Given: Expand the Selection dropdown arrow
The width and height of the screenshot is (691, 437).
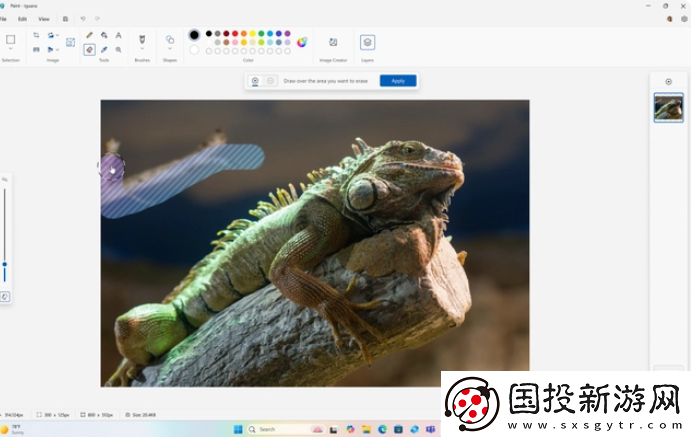Looking at the screenshot, I should pos(11,49).
